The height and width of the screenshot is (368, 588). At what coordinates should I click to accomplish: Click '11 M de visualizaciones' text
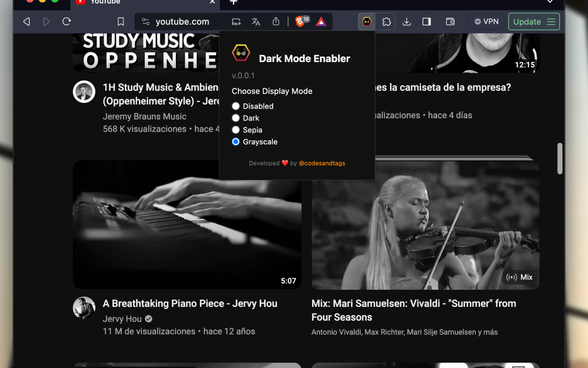[x=149, y=331]
